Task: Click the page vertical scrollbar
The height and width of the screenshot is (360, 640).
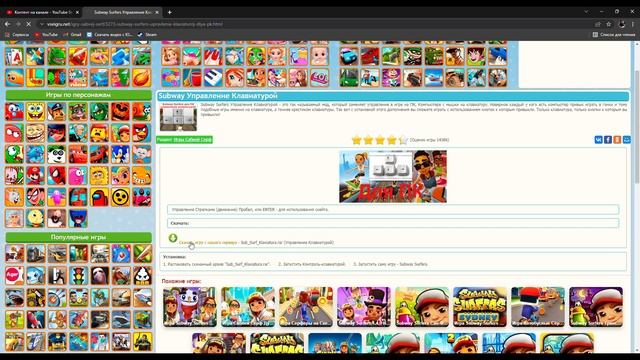Action: point(637,127)
